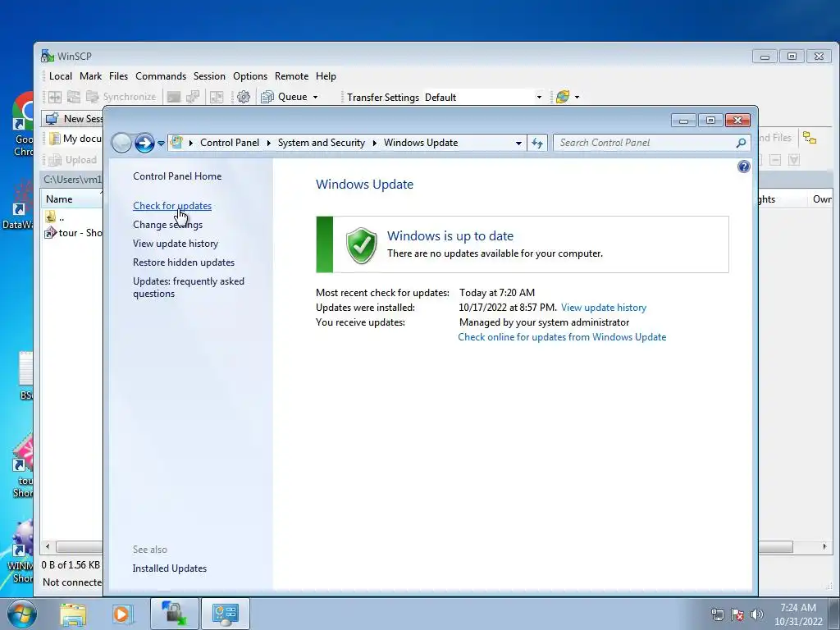Open recent pages dropdown next to forward arrow
Screen dimensions: 840x630
tap(161, 144)
